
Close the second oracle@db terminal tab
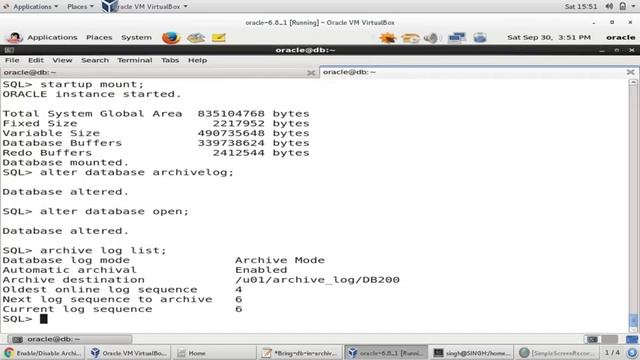tap(630, 72)
